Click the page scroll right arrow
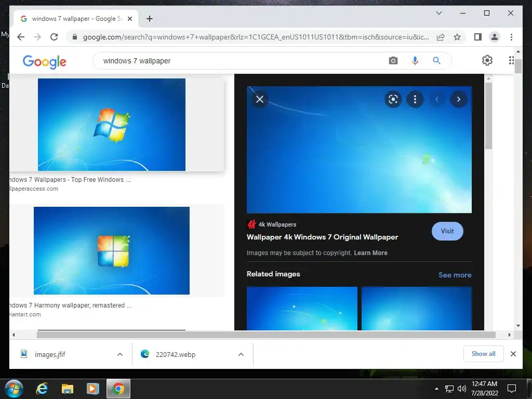This screenshot has width=532, height=399. coord(509,335)
